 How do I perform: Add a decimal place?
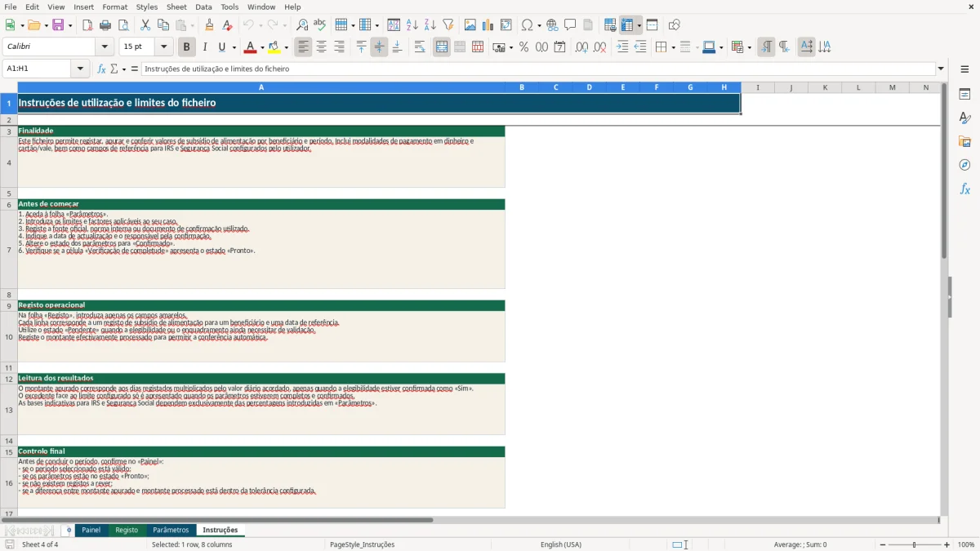pos(581,47)
